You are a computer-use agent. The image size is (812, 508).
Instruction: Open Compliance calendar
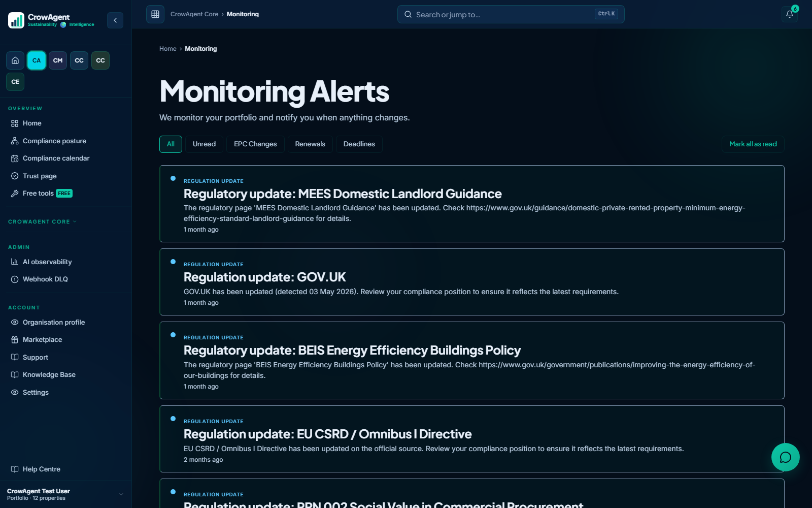click(x=66, y=158)
